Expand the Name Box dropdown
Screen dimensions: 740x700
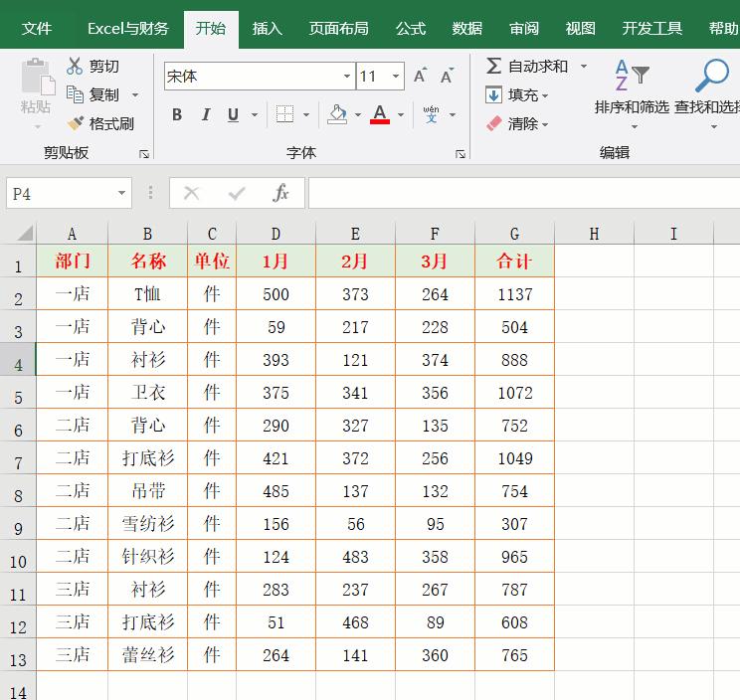pyautogui.click(x=121, y=193)
